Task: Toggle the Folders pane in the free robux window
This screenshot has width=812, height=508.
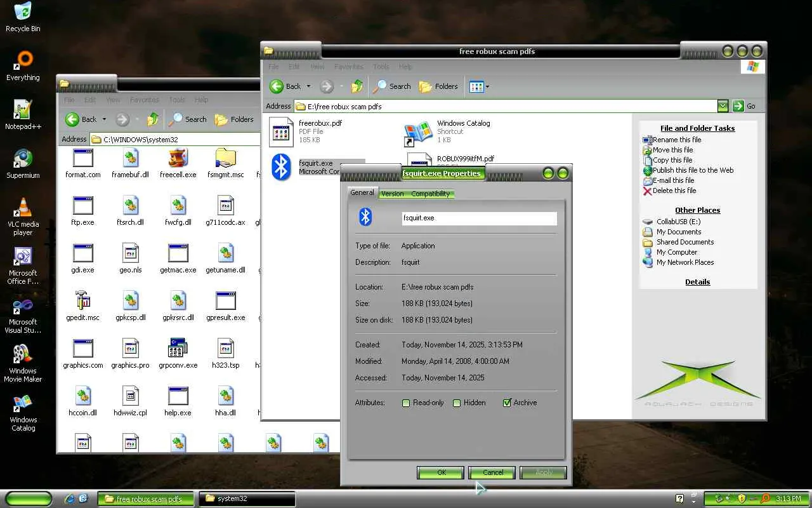Action: pyautogui.click(x=439, y=86)
